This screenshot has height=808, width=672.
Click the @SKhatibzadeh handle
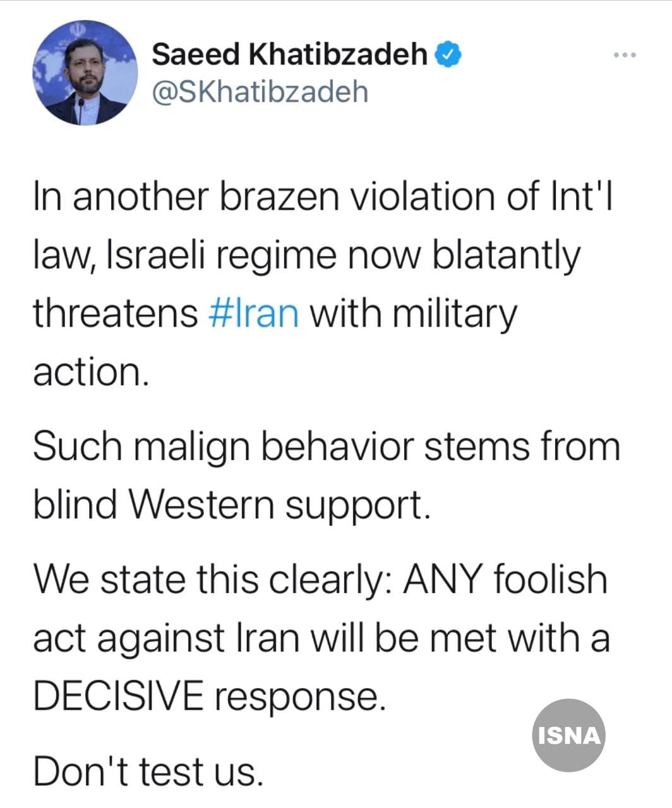pos(260,92)
